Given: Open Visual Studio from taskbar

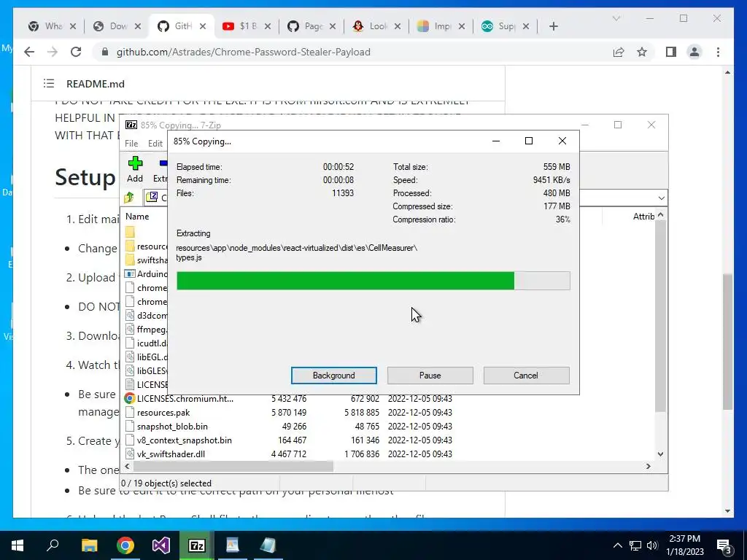Looking at the screenshot, I should click(161, 545).
